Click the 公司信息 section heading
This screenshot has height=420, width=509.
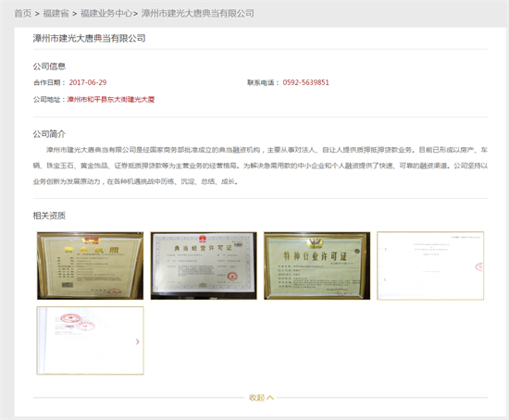coord(49,67)
